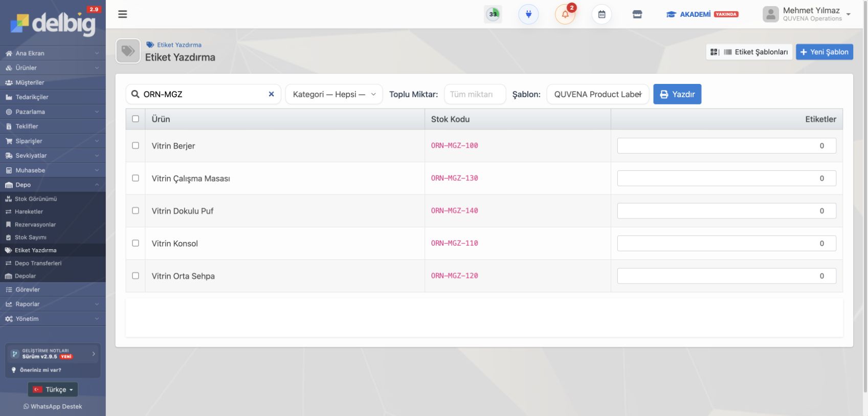Viewport: 868px width, 416px height.
Task: Open the hamburger menu icon
Action: coord(122,14)
